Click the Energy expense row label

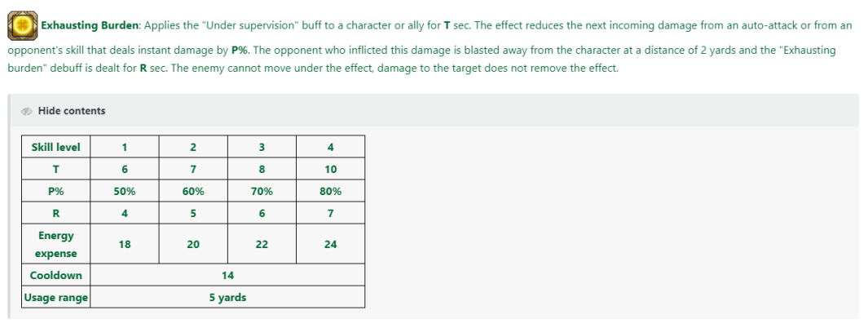pos(56,244)
